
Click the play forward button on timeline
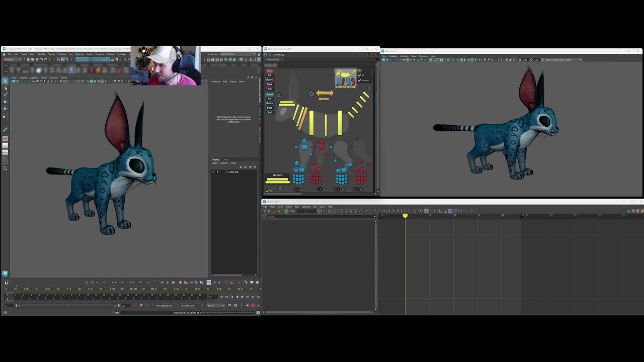click(242, 297)
